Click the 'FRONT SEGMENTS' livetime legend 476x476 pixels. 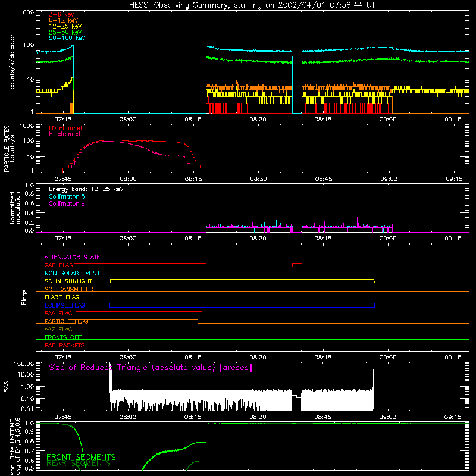81,457
